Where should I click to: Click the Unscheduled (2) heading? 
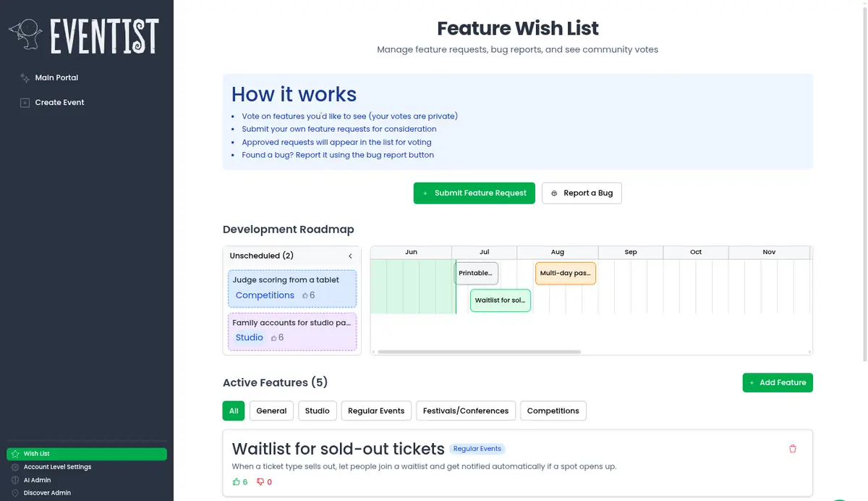(x=261, y=256)
